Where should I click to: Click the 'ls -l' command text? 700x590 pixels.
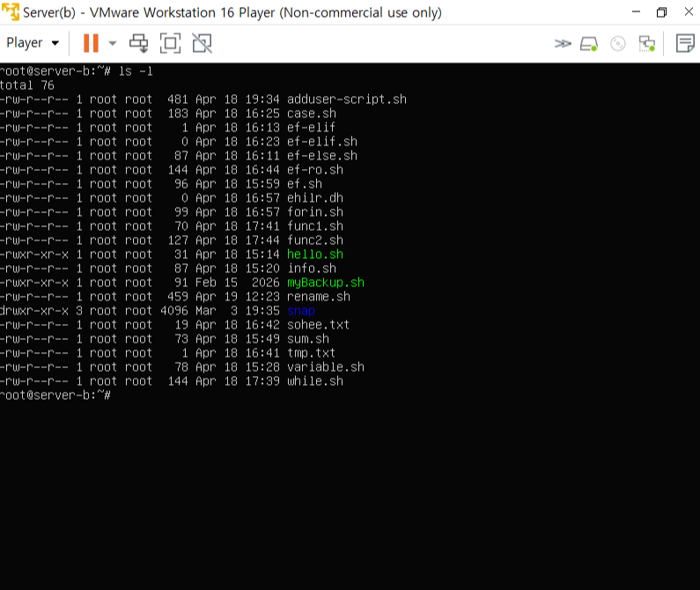click(136, 71)
